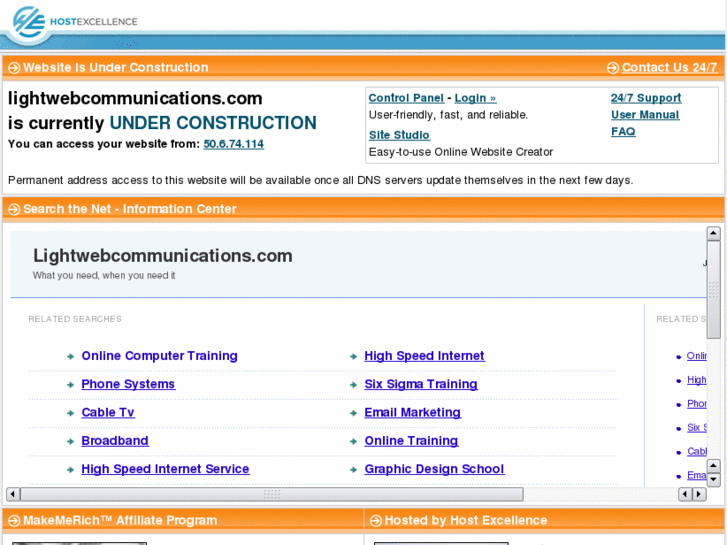The height and width of the screenshot is (545, 727).
Task: Open the FAQ link
Action: (623, 131)
